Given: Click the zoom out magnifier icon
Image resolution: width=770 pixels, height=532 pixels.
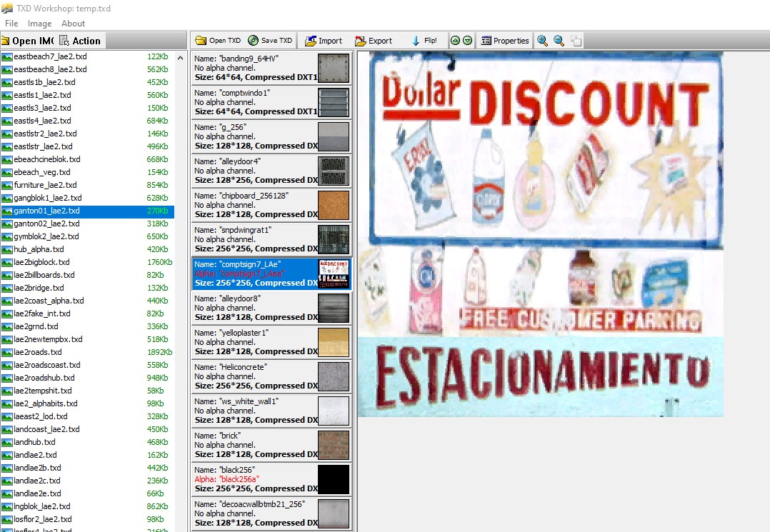Looking at the screenshot, I should pyautogui.click(x=559, y=41).
